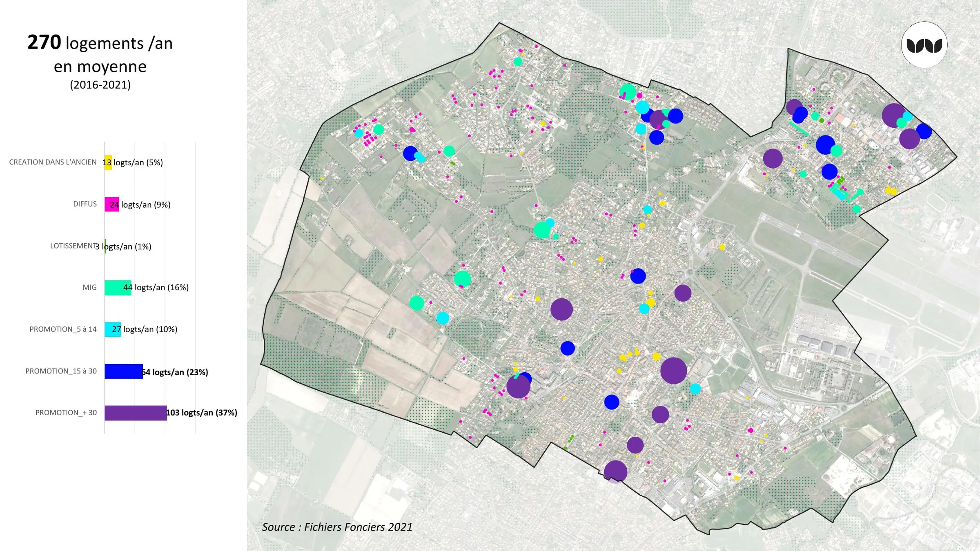Click the cyan PROMOTION_5 à 14 bar

[113, 329]
